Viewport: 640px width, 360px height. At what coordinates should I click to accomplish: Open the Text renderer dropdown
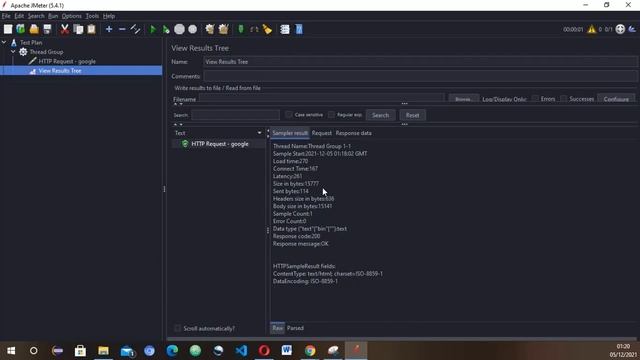point(259,133)
